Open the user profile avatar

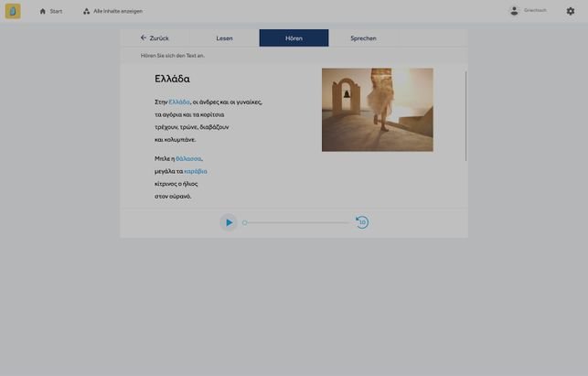pyautogui.click(x=514, y=11)
